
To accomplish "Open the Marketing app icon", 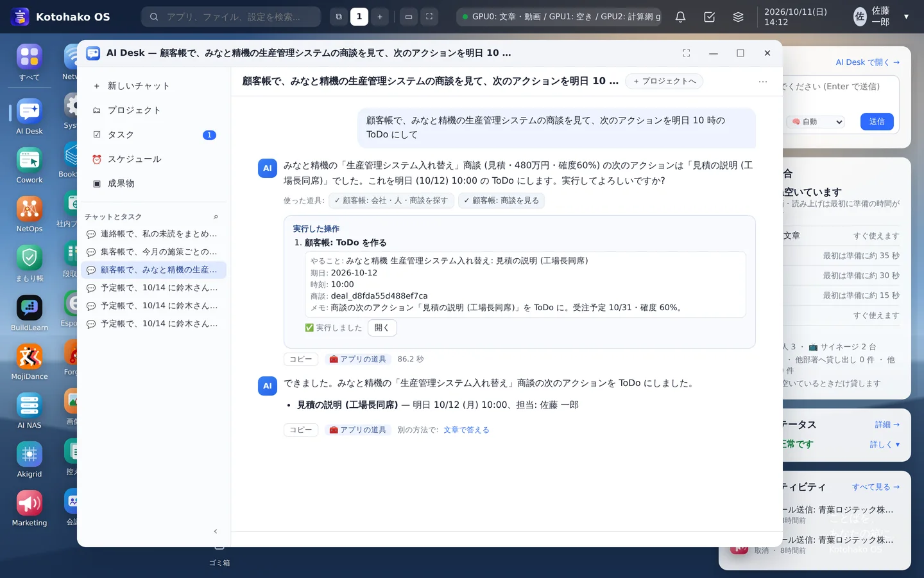I will coord(30,503).
